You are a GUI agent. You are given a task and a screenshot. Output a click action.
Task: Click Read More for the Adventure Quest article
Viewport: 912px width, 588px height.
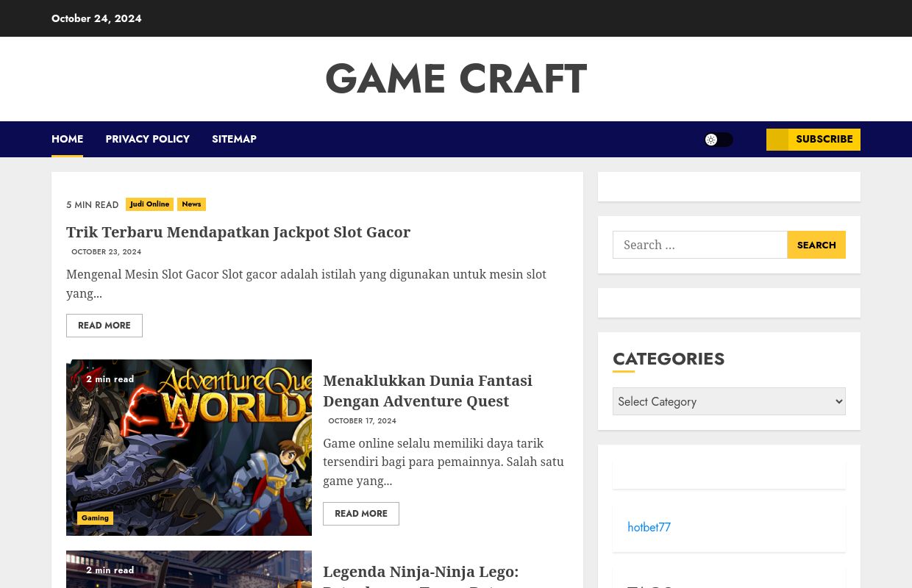tap(361, 514)
